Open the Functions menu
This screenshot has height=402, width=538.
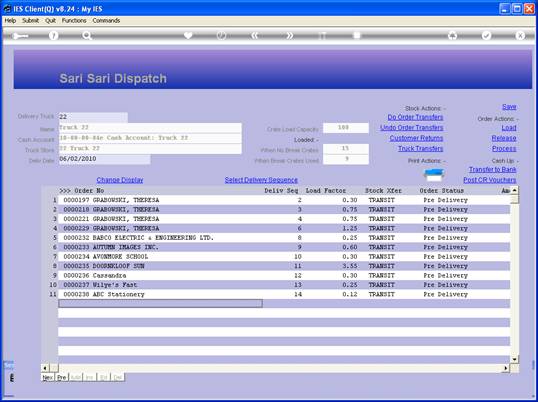[74, 21]
